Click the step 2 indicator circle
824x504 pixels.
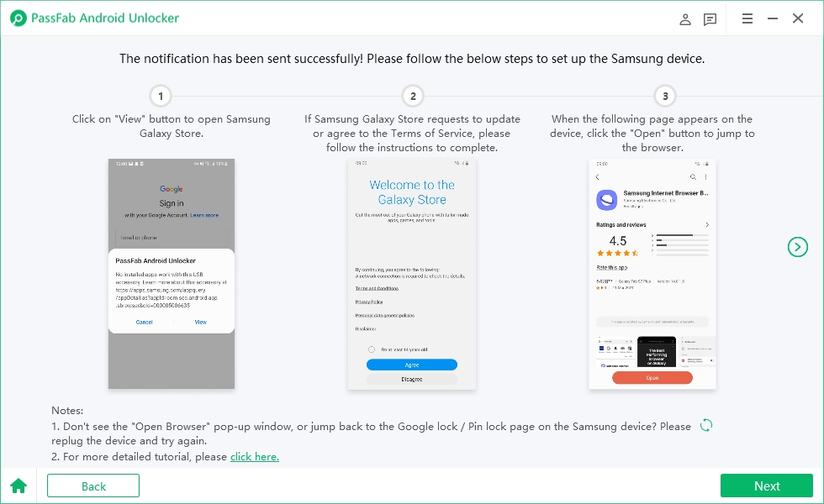point(412,97)
